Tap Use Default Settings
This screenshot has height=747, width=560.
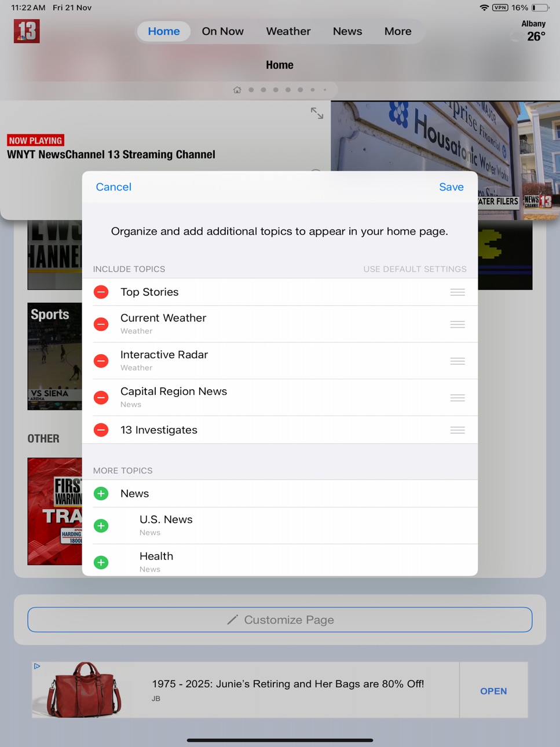[415, 269]
